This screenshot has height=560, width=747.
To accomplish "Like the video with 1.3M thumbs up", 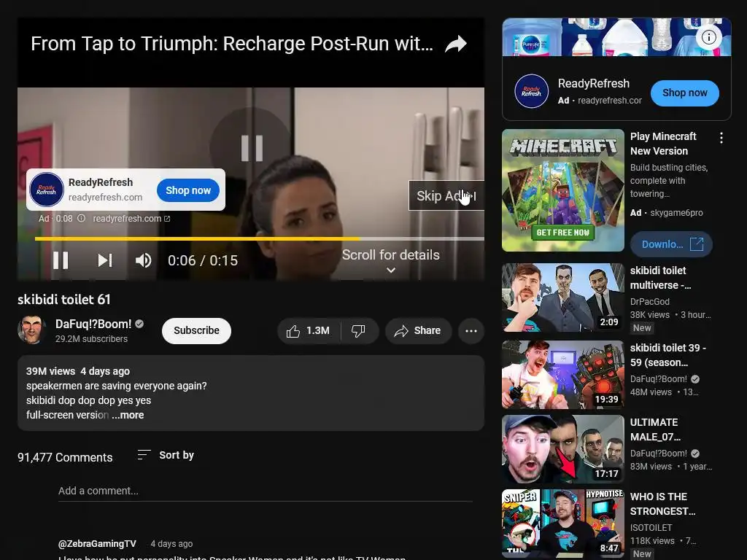I will pos(309,331).
